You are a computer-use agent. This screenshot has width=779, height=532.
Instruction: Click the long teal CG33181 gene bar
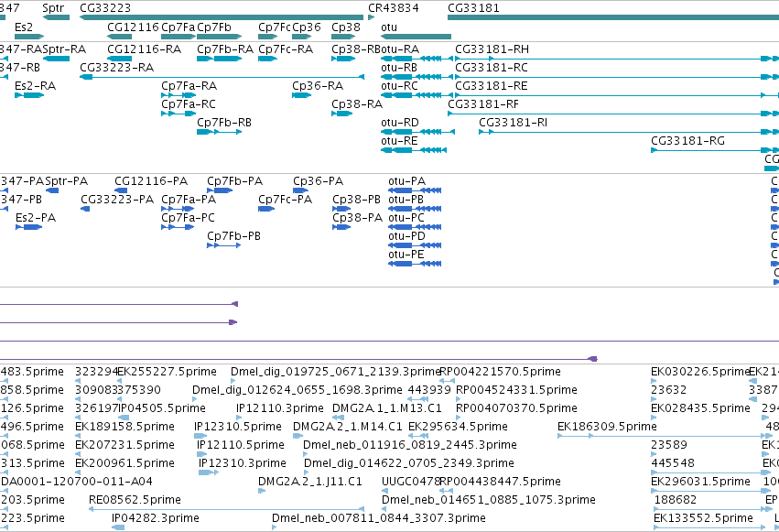click(x=613, y=17)
